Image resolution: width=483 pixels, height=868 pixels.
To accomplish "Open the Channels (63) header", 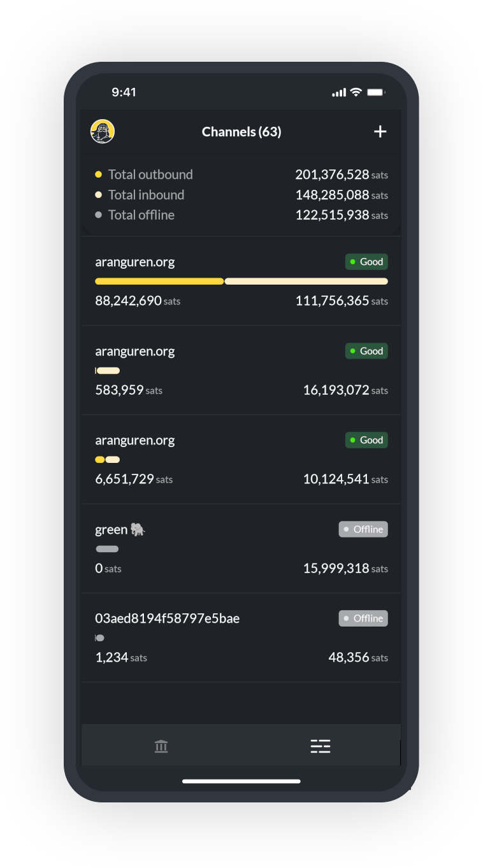I will pyautogui.click(x=242, y=131).
